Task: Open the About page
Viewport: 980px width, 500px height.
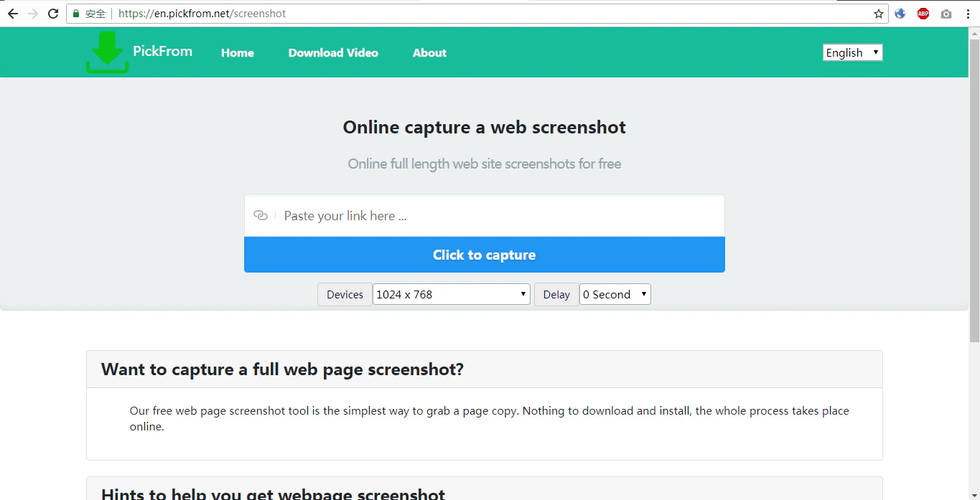Action: point(429,52)
